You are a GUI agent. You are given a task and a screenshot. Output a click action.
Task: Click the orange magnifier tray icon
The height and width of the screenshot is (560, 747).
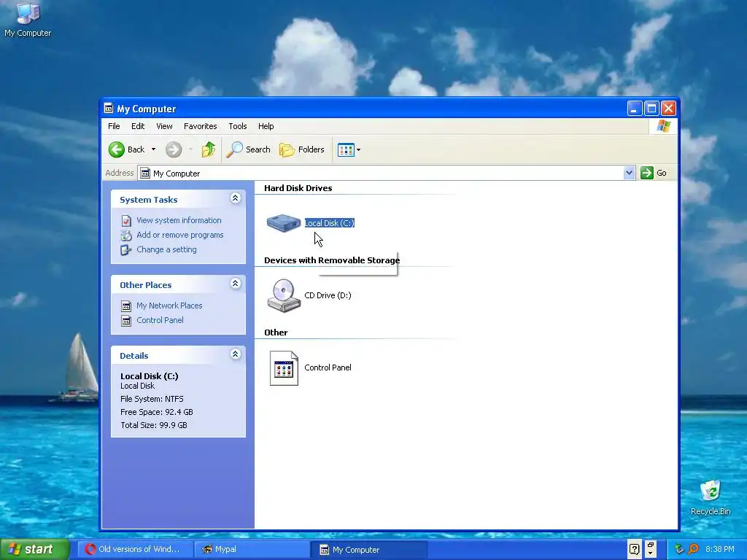(x=693, y=550)
